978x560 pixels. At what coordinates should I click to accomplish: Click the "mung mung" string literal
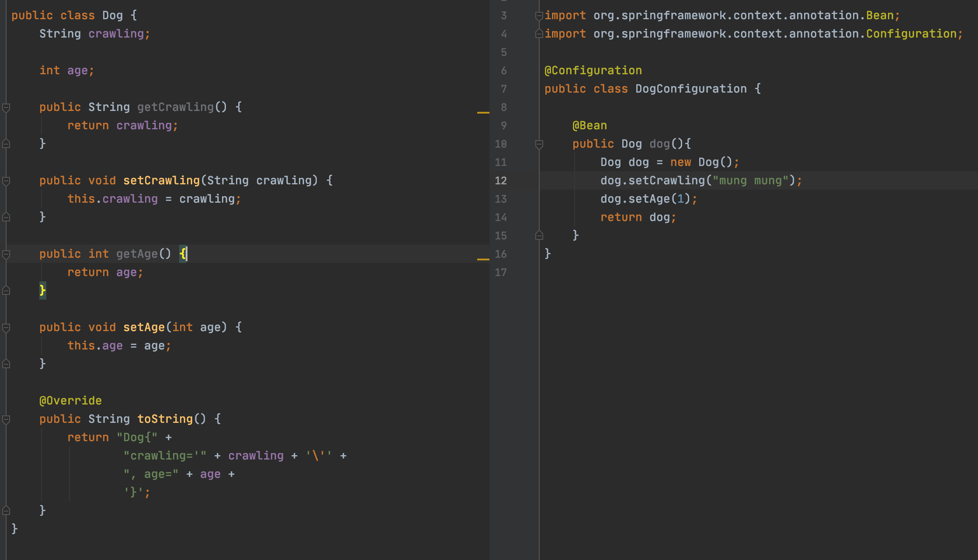click(x=750, y=180)
